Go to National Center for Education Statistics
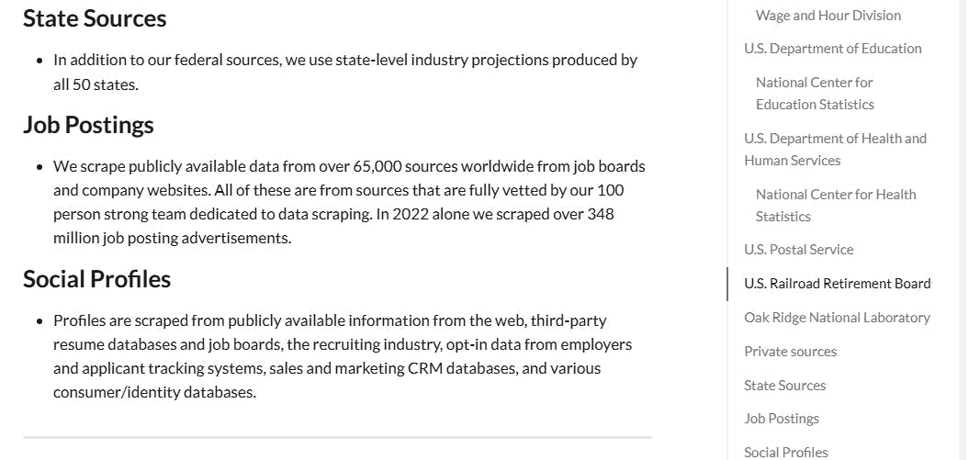The image size is (980, 460). click(x=815, y=94)
